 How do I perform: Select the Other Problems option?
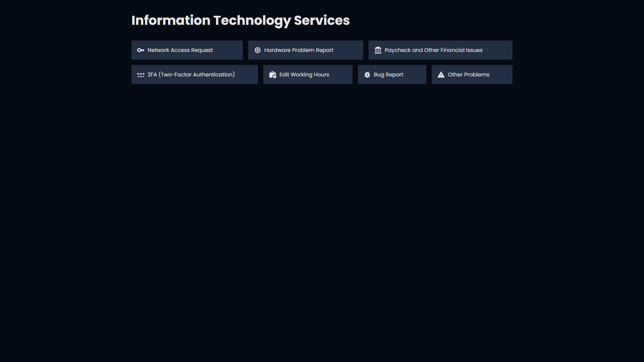tap(472, 75)
